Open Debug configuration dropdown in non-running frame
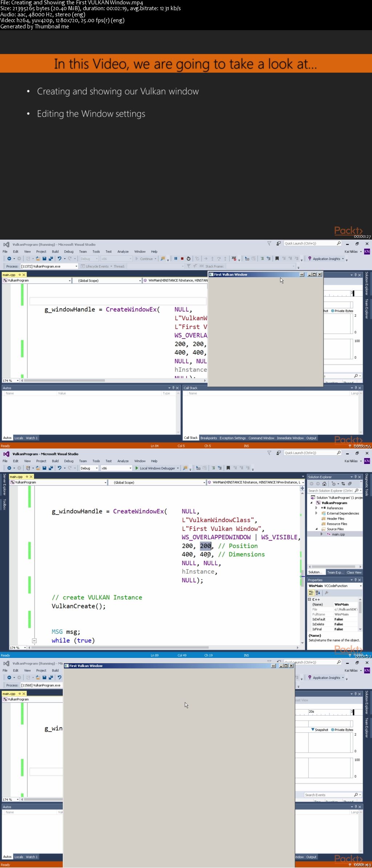 [89, 468]
